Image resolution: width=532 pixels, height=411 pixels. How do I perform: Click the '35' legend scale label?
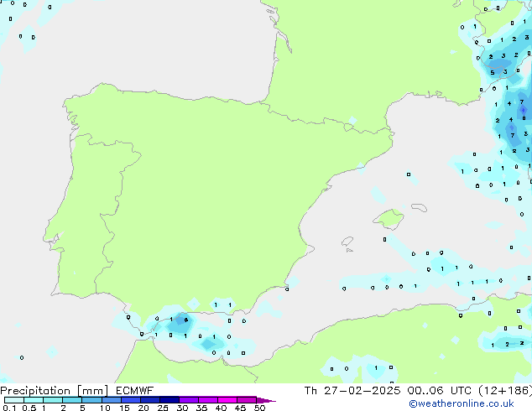[x=201, y=408]
